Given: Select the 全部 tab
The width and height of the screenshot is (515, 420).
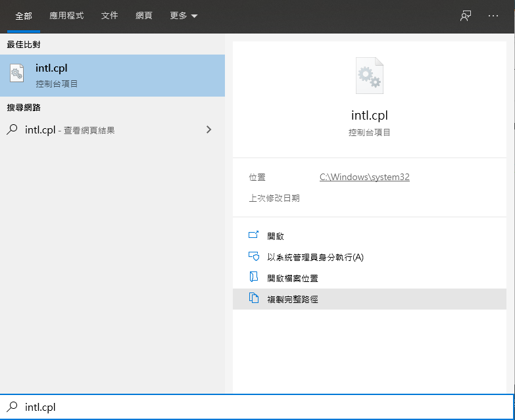Looking at the screenshot, I should 24,16.
